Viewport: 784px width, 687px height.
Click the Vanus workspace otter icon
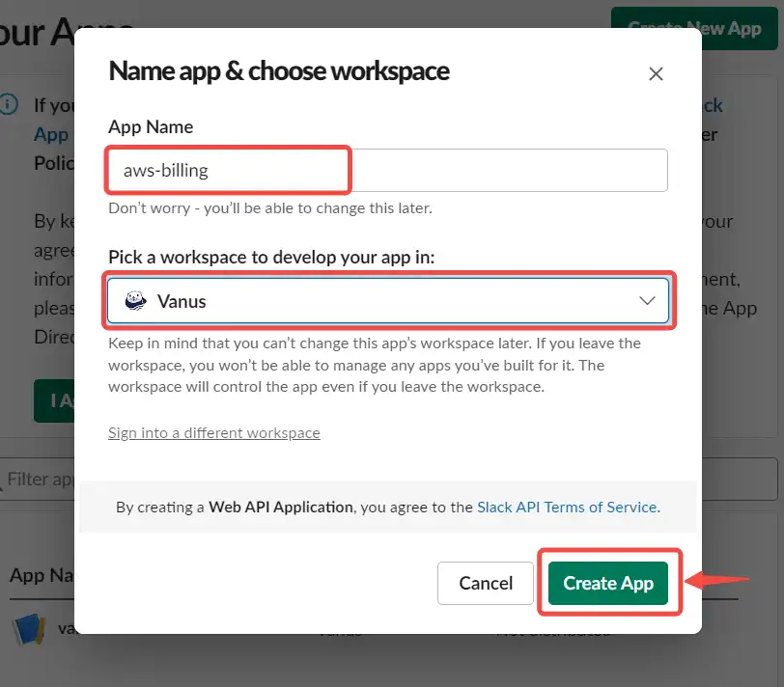click(135, 301)
